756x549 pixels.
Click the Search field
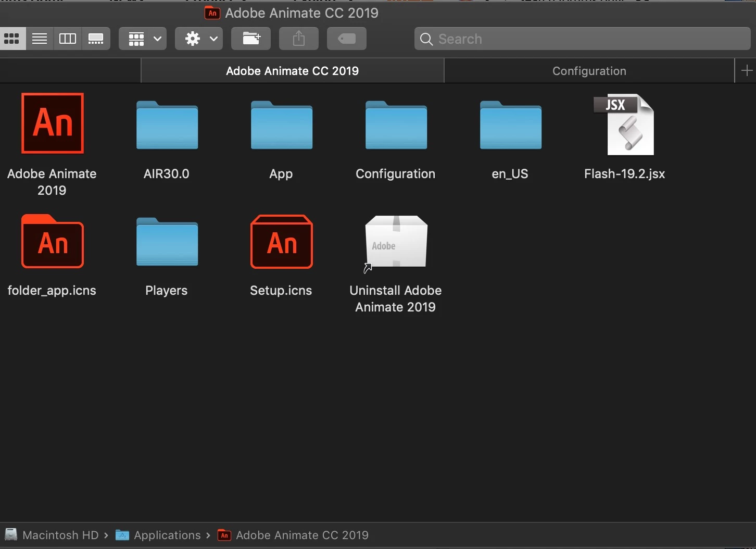(x=582, y=39)
